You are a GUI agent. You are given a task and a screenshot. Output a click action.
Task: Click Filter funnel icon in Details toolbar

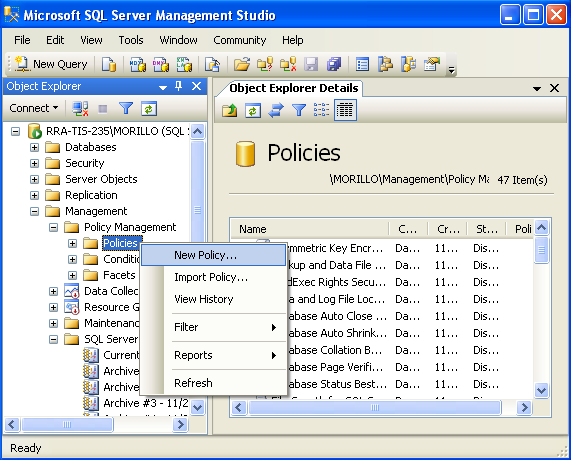[299, 110]
